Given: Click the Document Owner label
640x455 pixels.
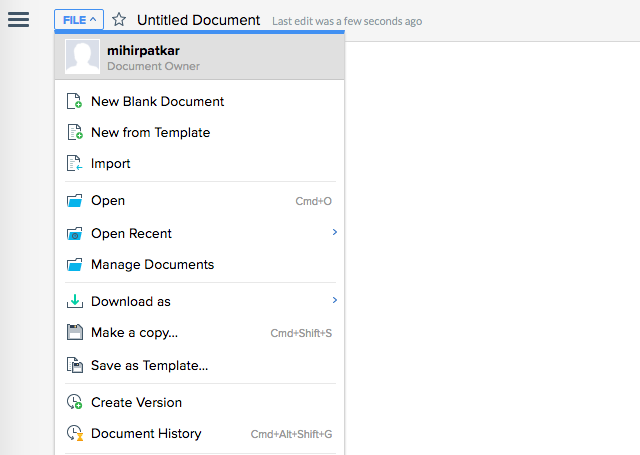Looking at the screenshot, I should tap(153, 66).
